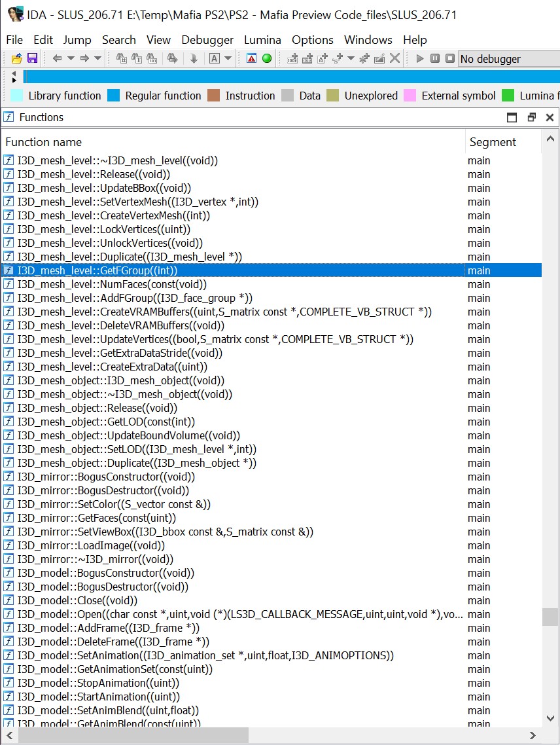Sort by Function name column header
Image resolution: width=560 pixels, height=745 pixels.
[x=44, y=142]
